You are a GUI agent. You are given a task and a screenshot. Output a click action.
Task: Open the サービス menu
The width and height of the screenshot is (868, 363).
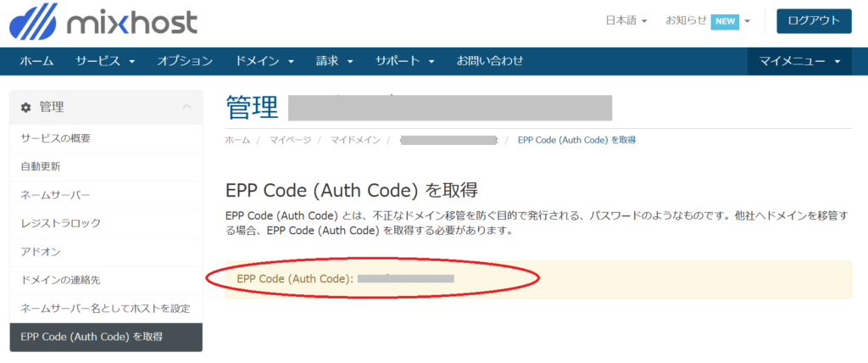[x=105, y=61]
